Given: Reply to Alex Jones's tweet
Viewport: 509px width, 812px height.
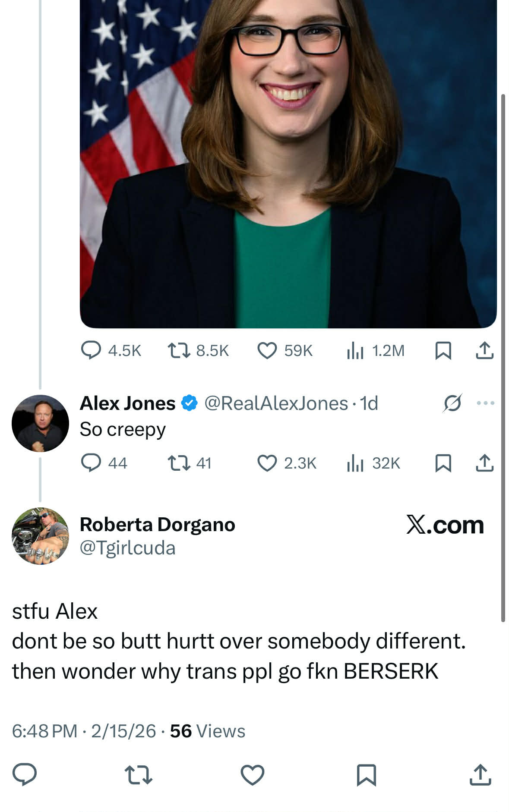Looking at the screenshot, I should pos(91,463).
